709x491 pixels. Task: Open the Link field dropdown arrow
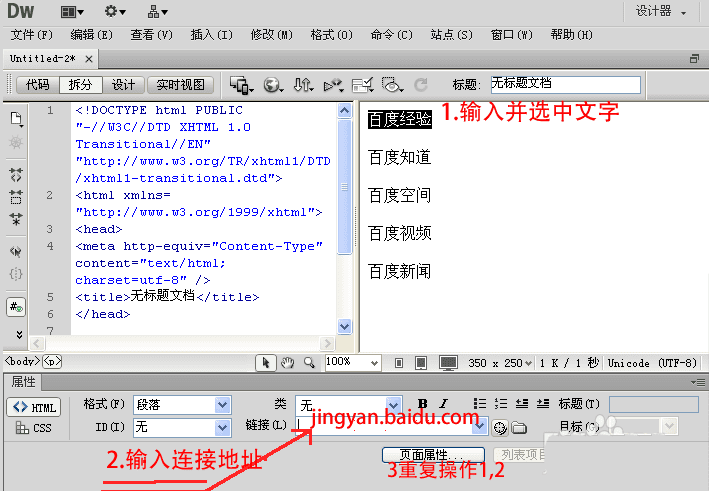pyautogui.click(x=480, y=426)
